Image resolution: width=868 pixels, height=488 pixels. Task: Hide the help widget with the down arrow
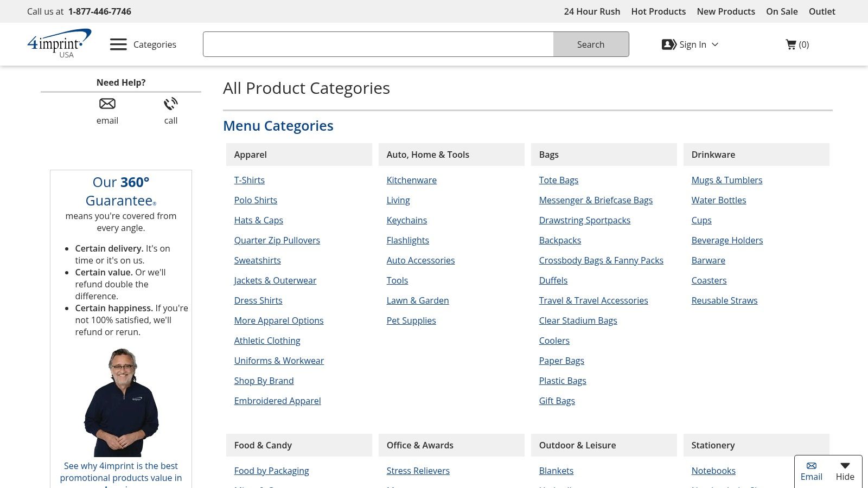pyautogui.click(x=845, y=466)
